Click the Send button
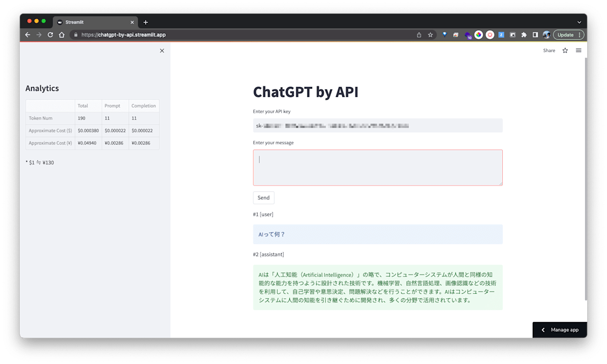 [264, 198]
